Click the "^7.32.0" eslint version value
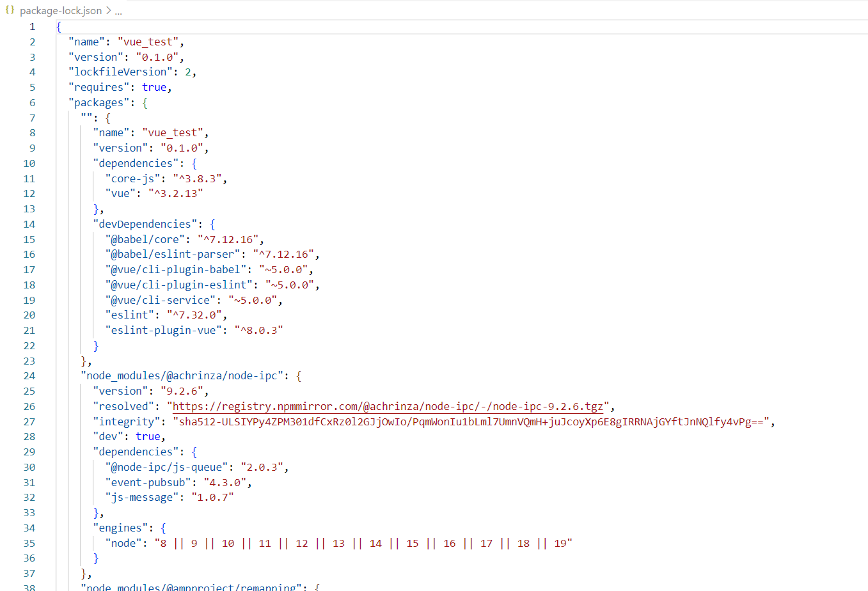The image size is (868, 591). [x=194, y=315]
